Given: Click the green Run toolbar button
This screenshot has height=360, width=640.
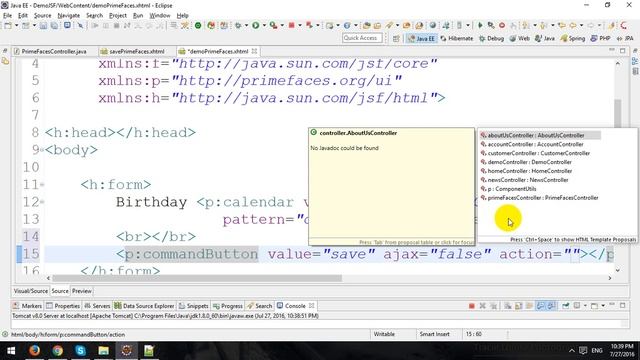Looking at the screenshot, I should click(256, 25).
